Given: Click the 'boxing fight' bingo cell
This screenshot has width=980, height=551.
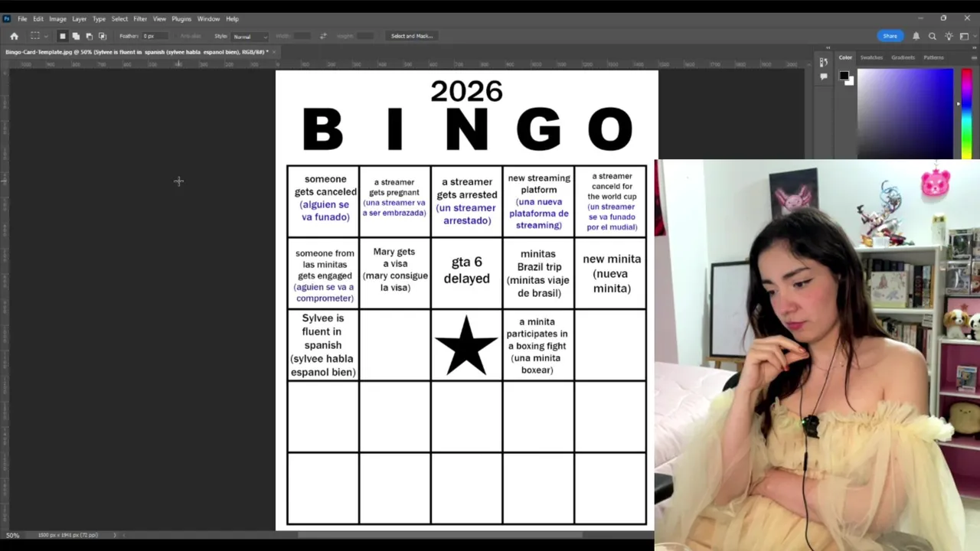Looking at the screenshot, I should point(538,344).
